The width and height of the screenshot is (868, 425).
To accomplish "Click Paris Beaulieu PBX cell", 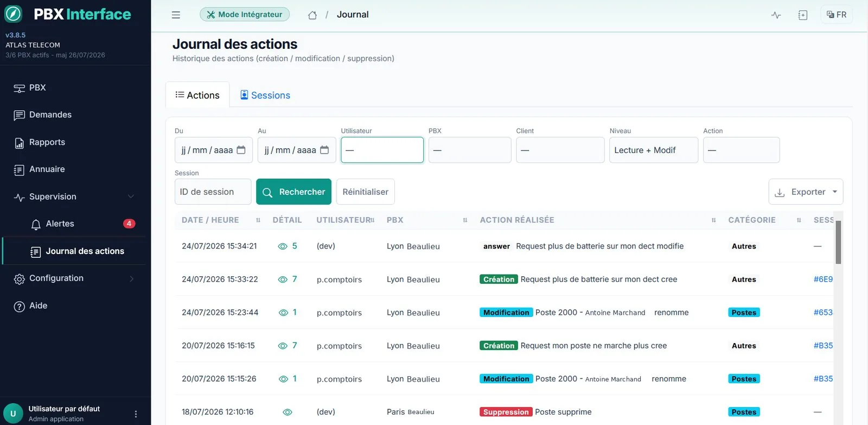I will 411,412.
